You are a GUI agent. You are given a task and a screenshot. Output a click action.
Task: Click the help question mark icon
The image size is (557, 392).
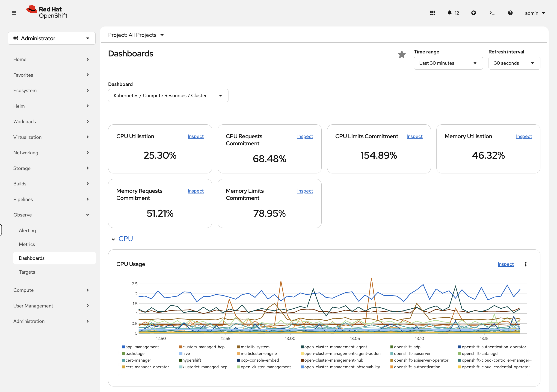[x=510, y=13]
